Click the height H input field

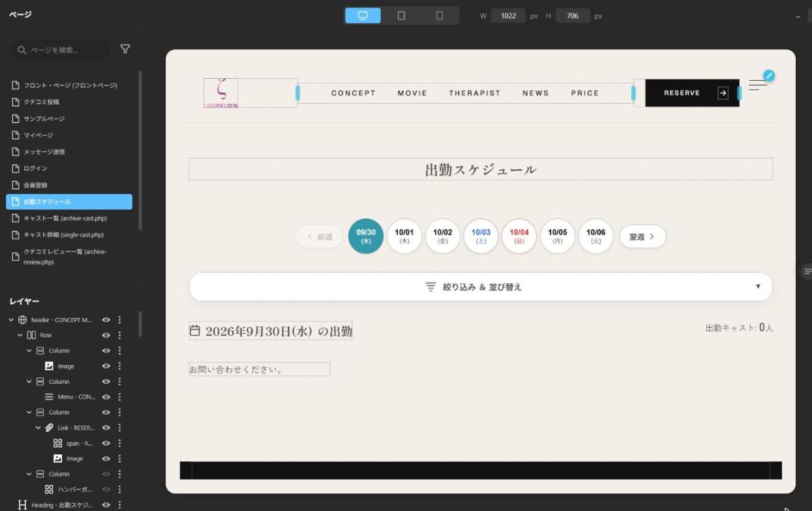click(573, 16)
